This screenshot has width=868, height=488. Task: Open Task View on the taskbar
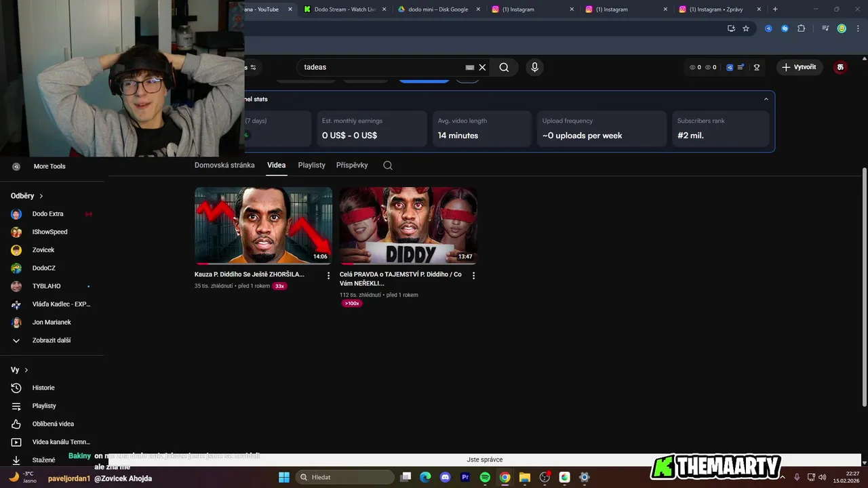406,477
